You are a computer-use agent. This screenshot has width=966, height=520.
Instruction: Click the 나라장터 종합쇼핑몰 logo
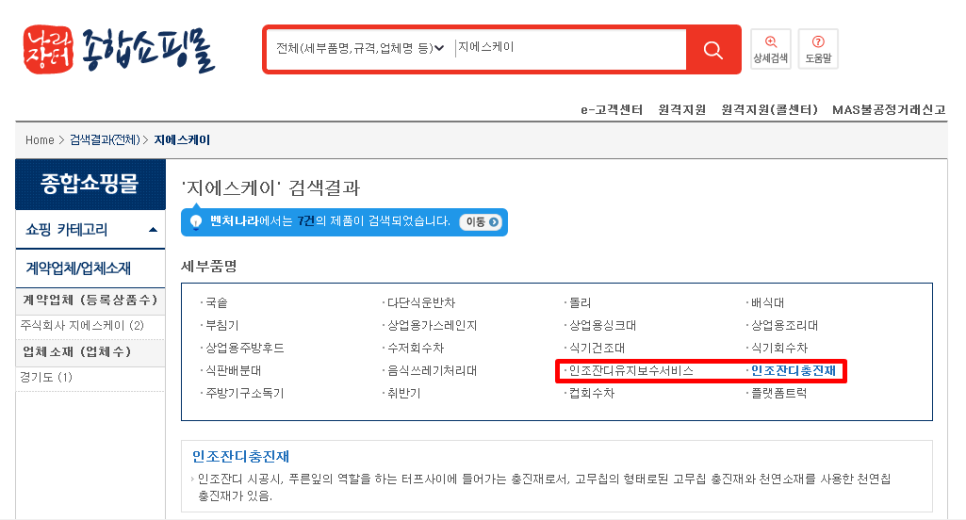(119, 49)
